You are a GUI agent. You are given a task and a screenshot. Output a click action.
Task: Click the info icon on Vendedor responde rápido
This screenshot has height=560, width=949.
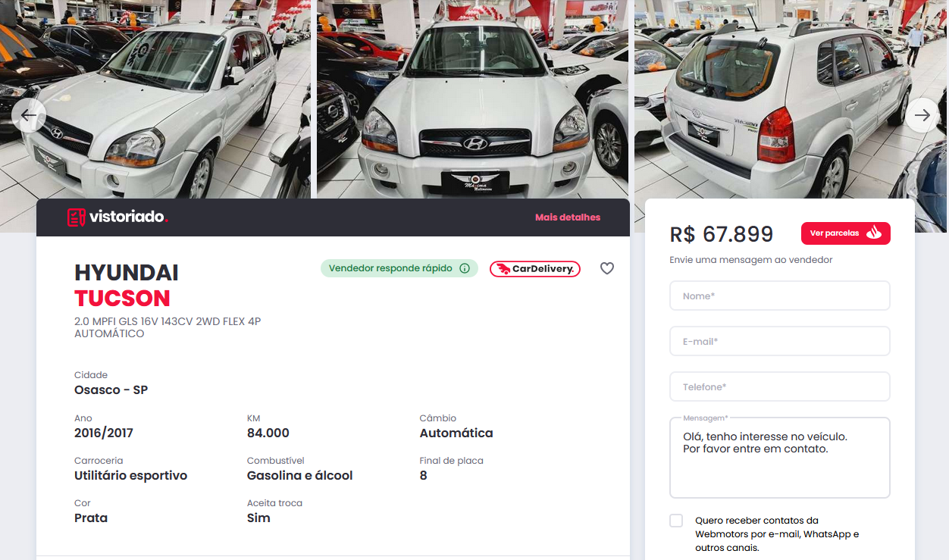pos(465,268)
